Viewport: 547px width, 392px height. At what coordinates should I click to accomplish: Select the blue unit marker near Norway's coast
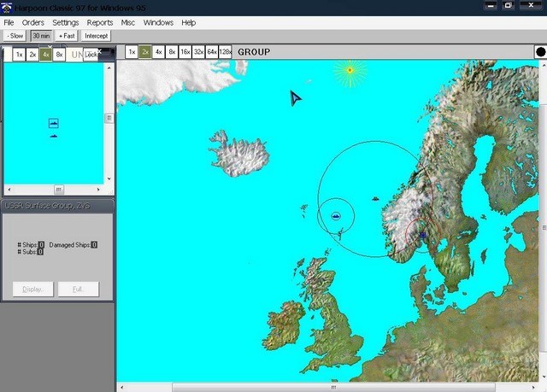pos(422,235)
